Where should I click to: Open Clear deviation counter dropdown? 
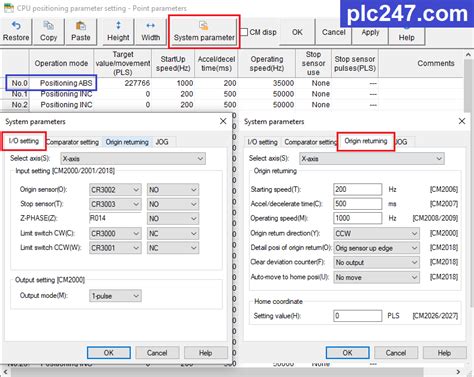click(376, 263)
